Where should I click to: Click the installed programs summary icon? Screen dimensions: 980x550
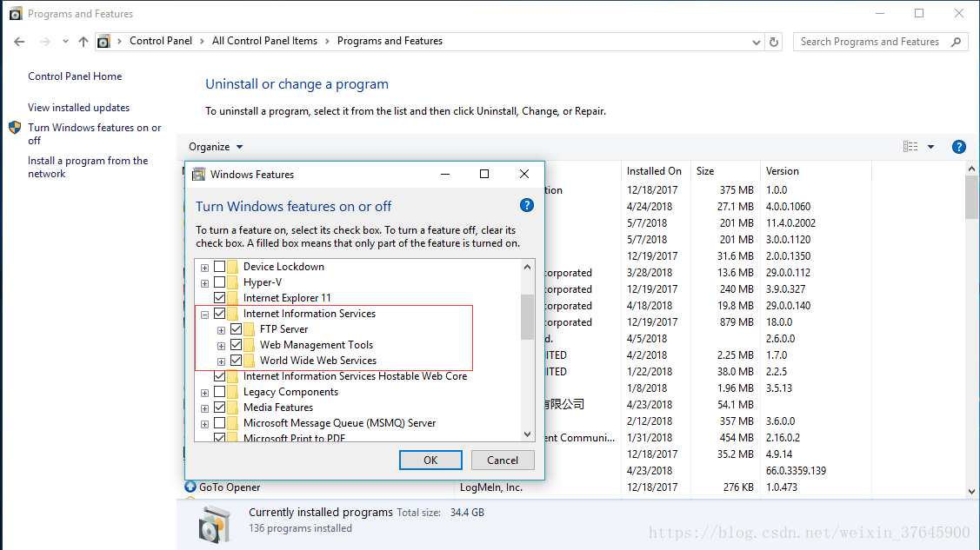[215, 524]
